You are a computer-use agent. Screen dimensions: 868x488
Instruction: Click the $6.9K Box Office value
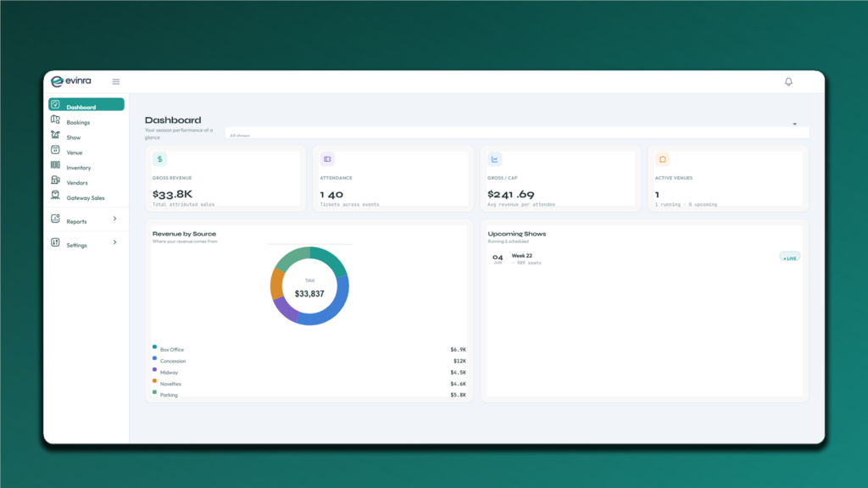[x=458, y=350]
